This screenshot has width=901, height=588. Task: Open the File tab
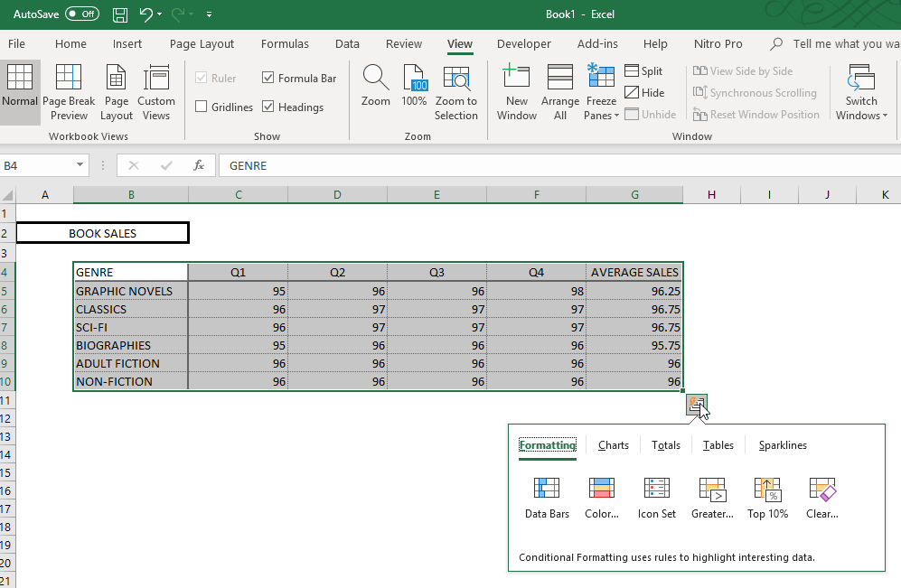pos(16,43)
